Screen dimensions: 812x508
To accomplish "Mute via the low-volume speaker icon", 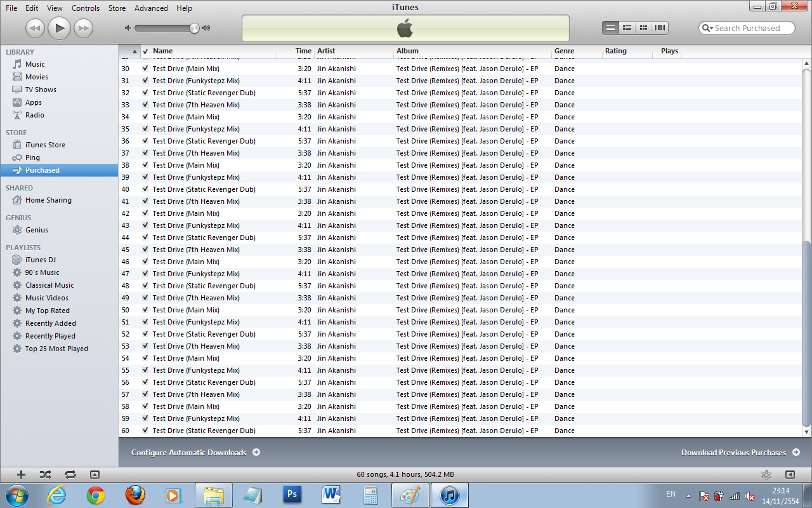I will click(x=128, y=28).
